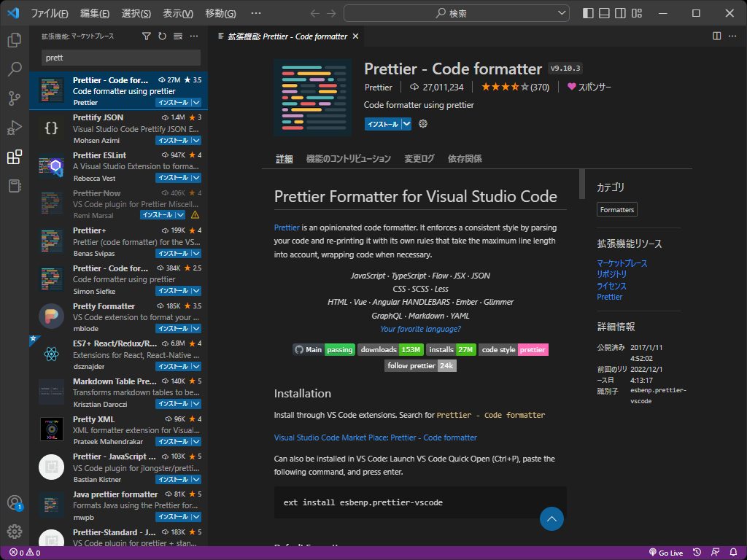The height and width of the screenshot is (560, 747).
Task: Switch to 変更ログ tab
Action: pos(419,158)
